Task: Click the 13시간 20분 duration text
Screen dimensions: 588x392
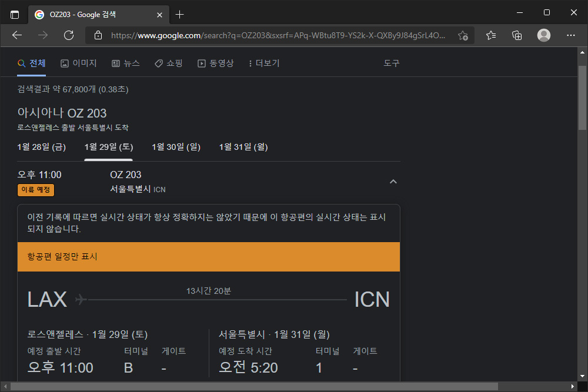Action: (209, 291)
